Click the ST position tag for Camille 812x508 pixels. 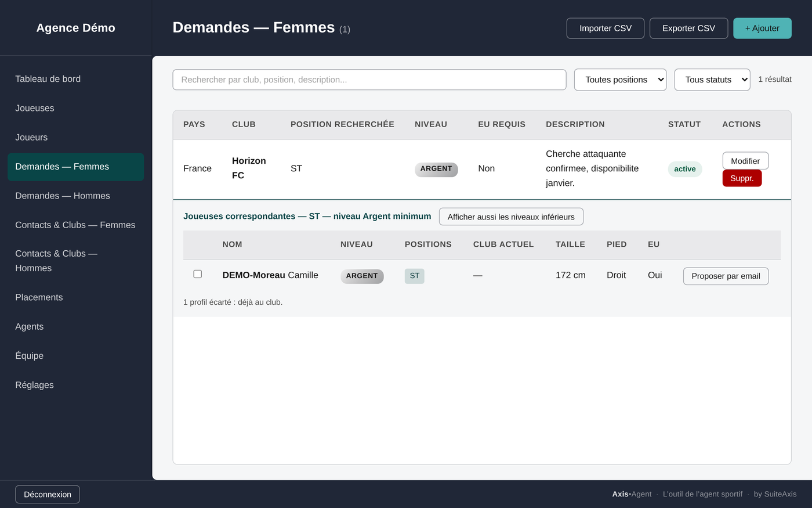(x=415, y=276)
